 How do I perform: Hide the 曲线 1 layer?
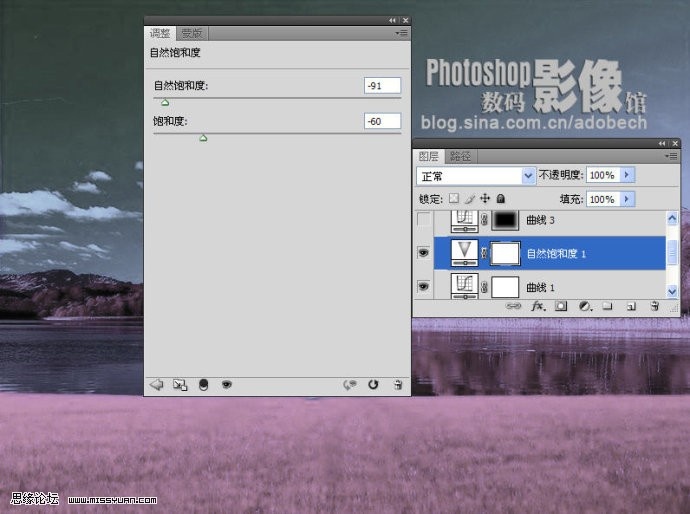click(x=424, y=286)
